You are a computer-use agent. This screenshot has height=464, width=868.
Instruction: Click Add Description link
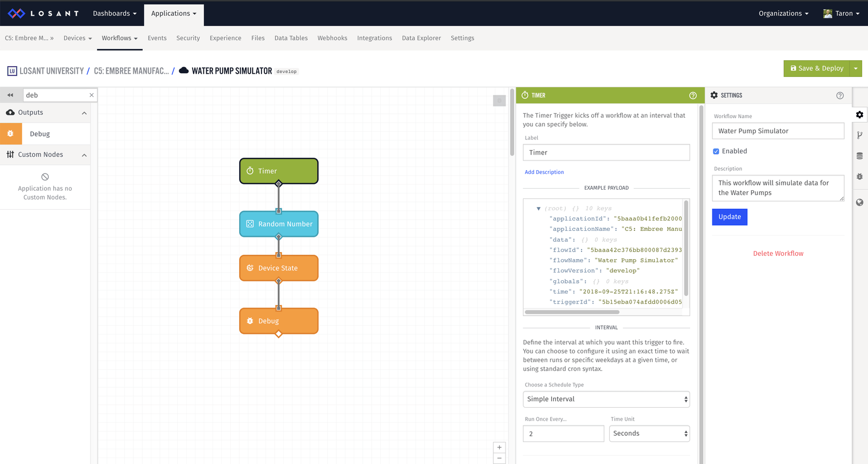coord(544,172)
